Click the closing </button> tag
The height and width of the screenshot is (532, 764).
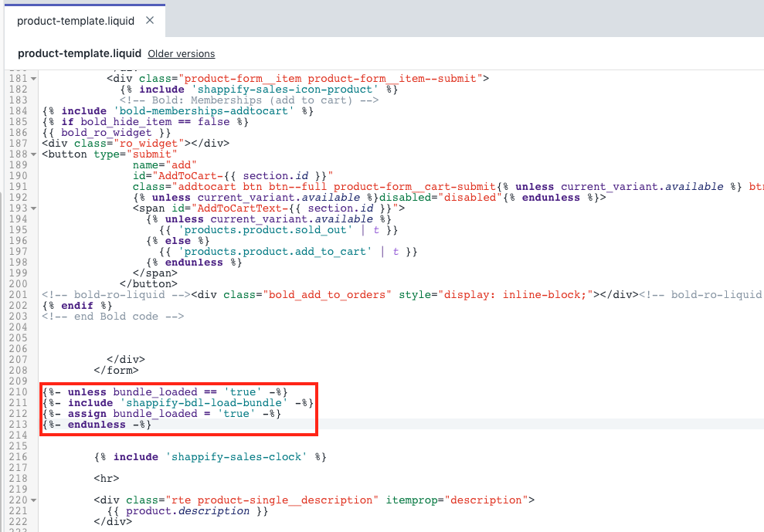pos(148,284)
